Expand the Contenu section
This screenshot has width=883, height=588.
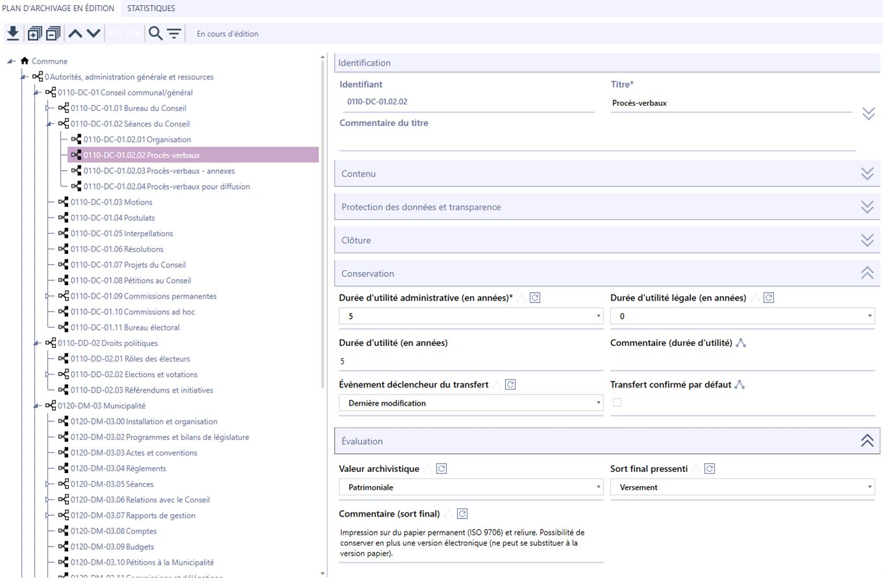[867, 174]
